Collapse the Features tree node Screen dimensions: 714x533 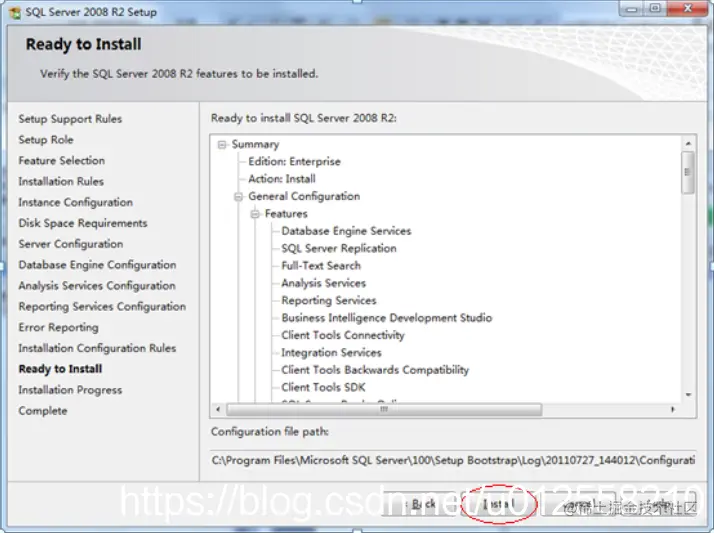coord(255,214)
